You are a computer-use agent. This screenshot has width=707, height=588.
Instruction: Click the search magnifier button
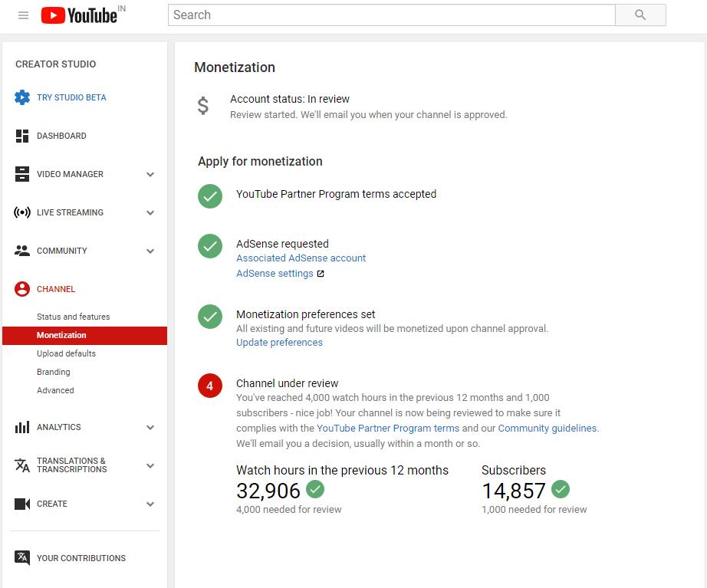click(640, 15)
